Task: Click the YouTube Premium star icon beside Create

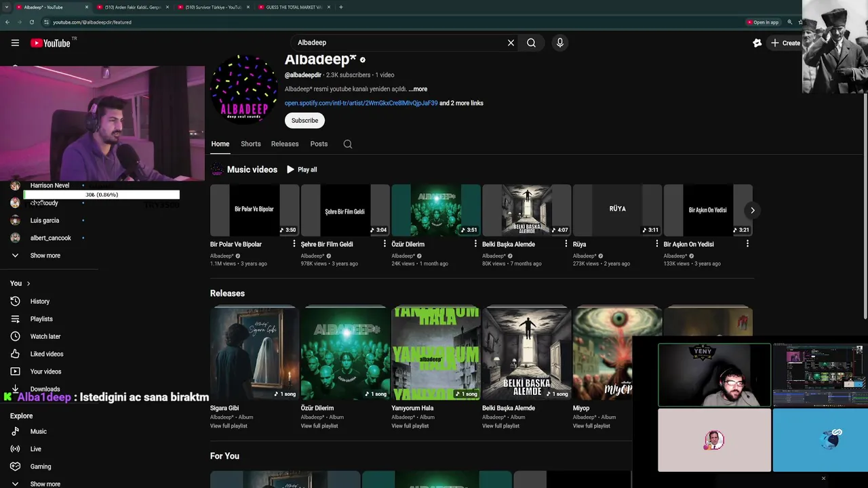Action: (757, 43)
